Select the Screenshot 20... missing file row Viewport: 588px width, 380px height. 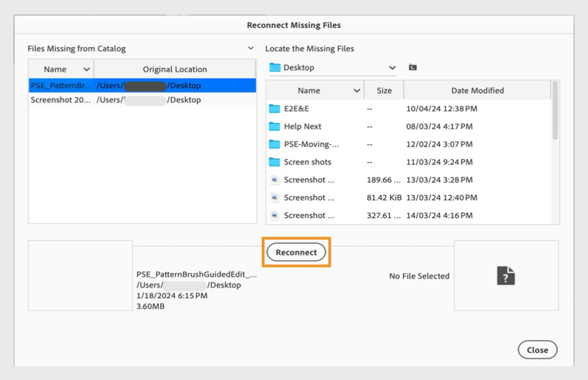click(142, 100)
